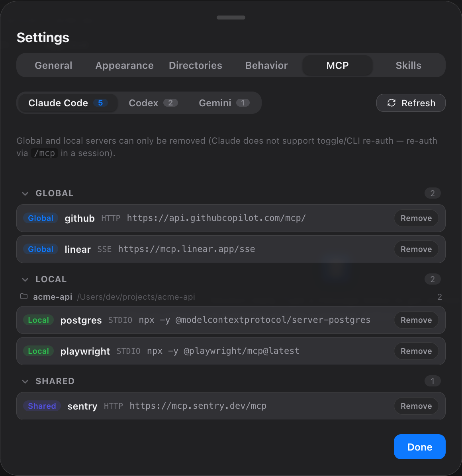Open the General settings tab
This screenshot has height=476, width=462.
(x=53, y=65)
